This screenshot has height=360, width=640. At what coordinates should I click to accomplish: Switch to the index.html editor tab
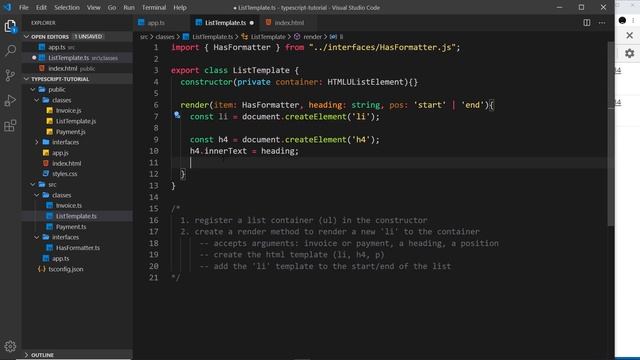coord(289,23)
